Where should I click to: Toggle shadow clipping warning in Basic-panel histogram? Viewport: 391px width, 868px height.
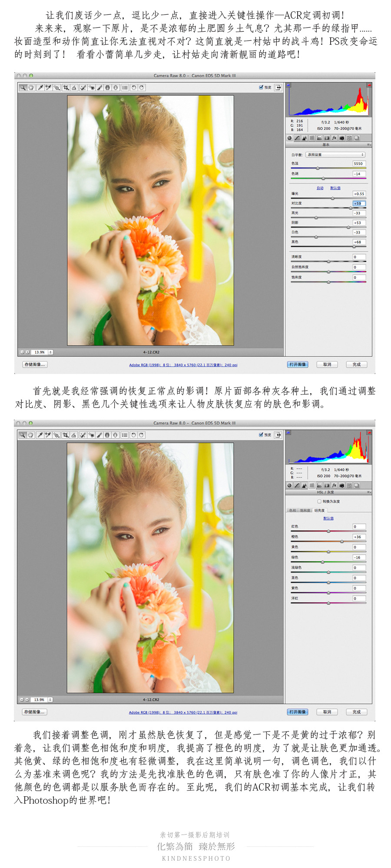tap(288, 85)
